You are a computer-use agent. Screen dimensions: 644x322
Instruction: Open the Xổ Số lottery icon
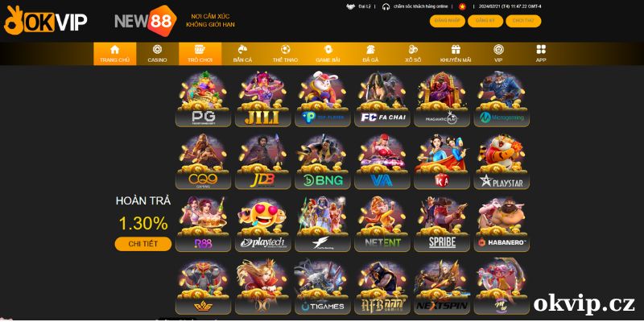[x=413, y=50]
